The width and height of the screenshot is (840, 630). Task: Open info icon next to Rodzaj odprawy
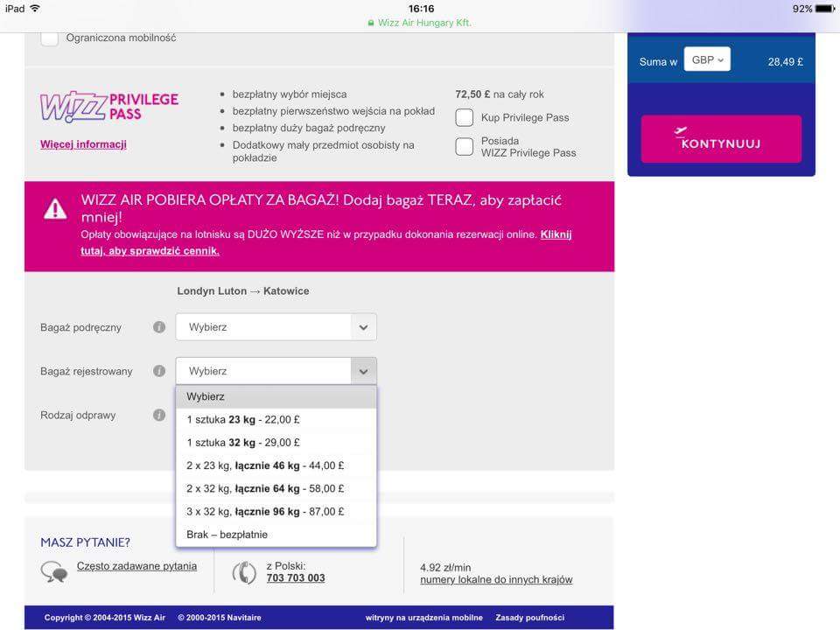click(x=159, y=415)
